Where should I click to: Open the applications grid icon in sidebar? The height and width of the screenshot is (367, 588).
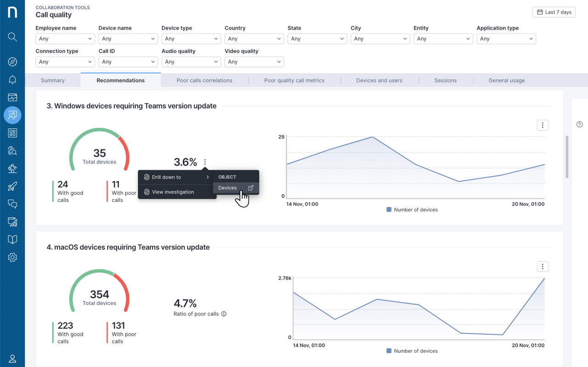[12, 133]
